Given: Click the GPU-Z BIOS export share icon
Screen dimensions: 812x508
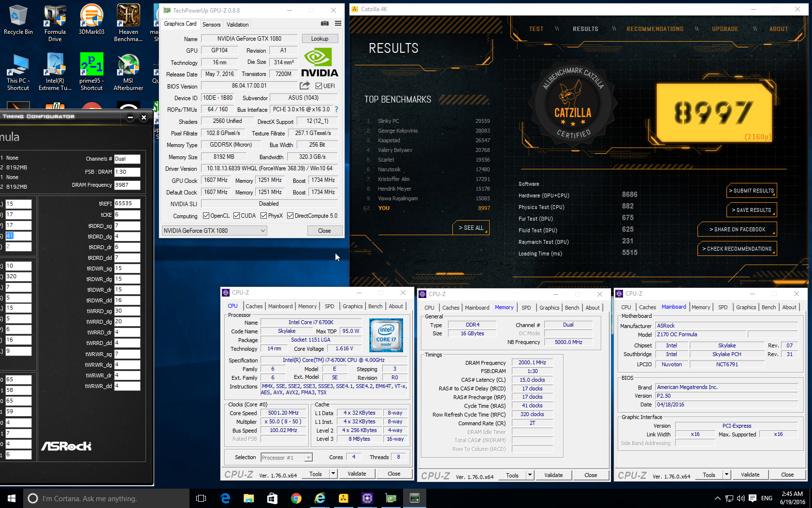Looking at the screenshot, I should [304, 86].
